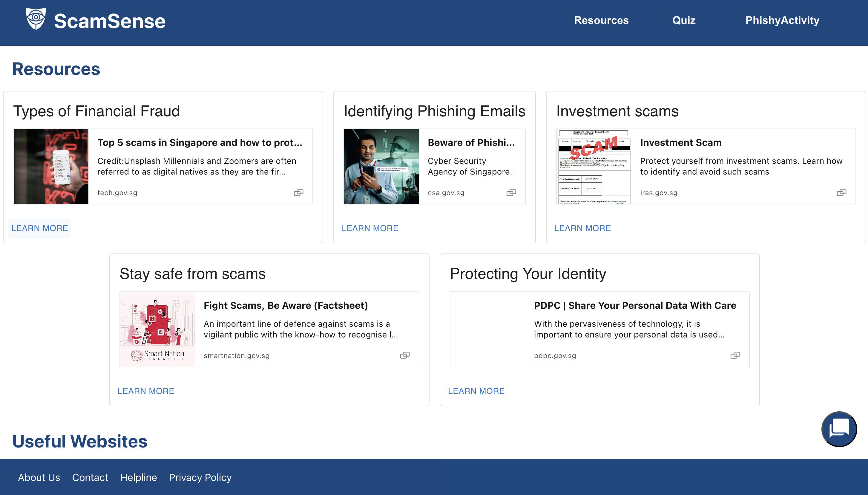The height and width of the screenshot is (495, 868).
Task: Click link icon on tech.gov.sg card
Action: (298, 193)
